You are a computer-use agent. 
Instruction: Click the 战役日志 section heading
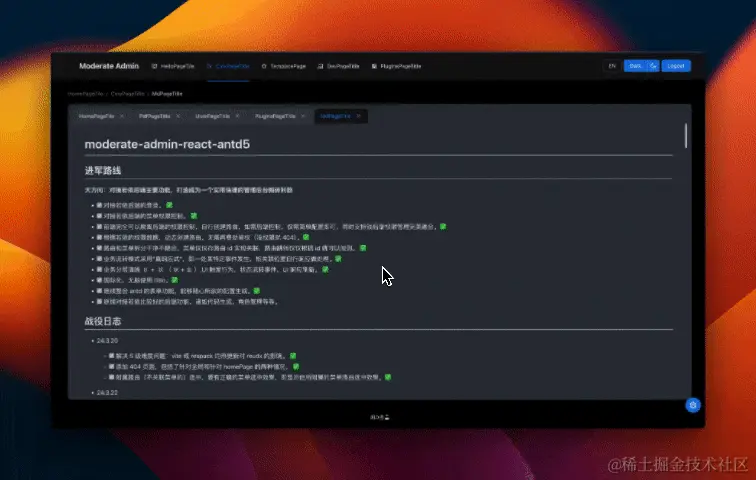point(103,321)
